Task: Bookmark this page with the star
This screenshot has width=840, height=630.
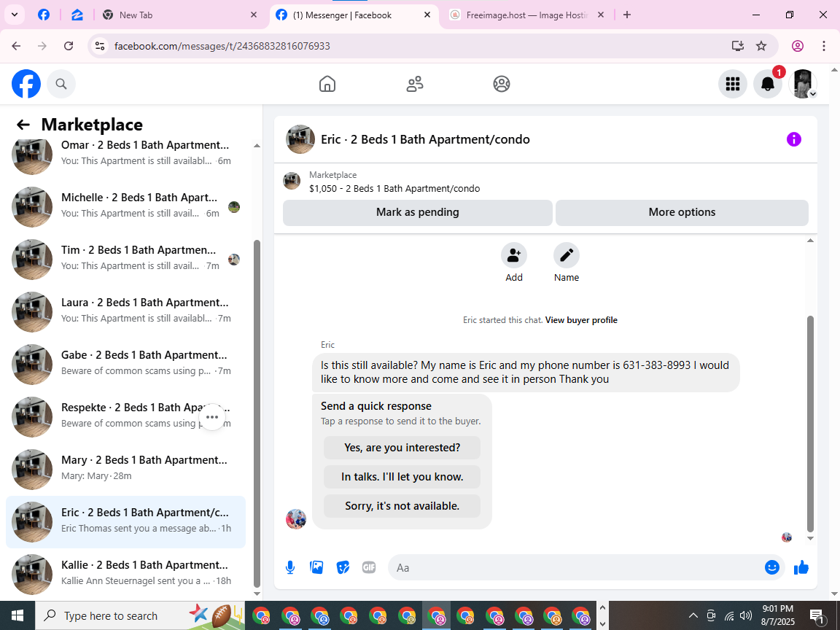Action: [x=761, y=46]
